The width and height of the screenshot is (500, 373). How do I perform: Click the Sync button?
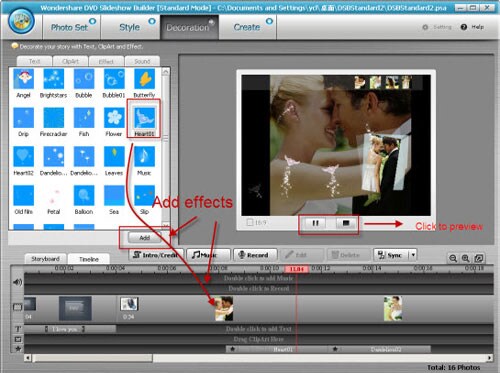(391, 255)
